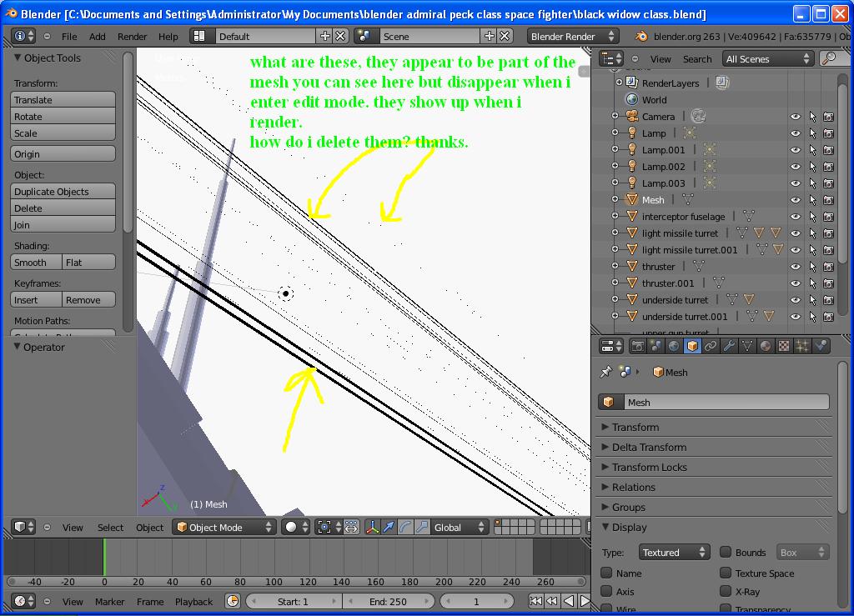
Task: Enable the Axis display checkbox
Action: (x=606, y=591)
